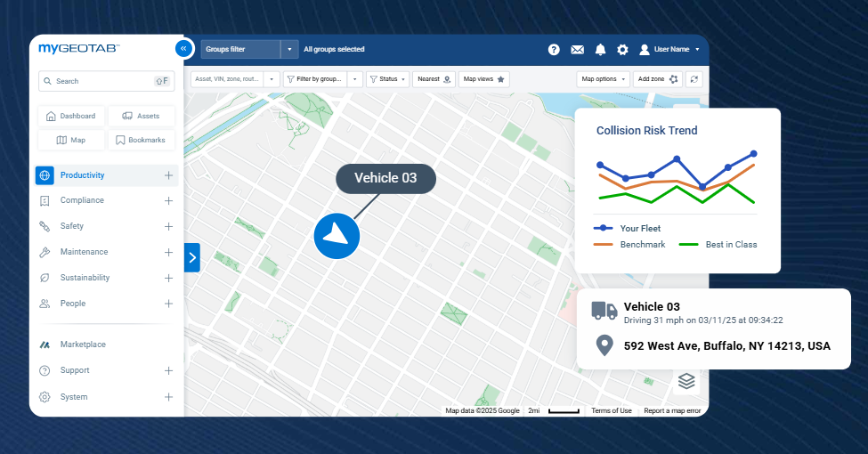The width and height of the screenshot is (868, 454).
Task: Click Report a map error link
Action: 672,410
